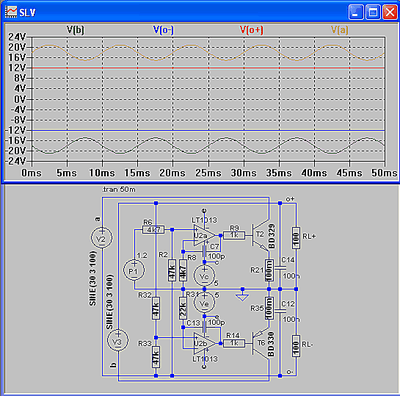The width and height of the screenshot is (400, 396).
Task: Select capacitor C14 100n
Action: click(280, 267)
